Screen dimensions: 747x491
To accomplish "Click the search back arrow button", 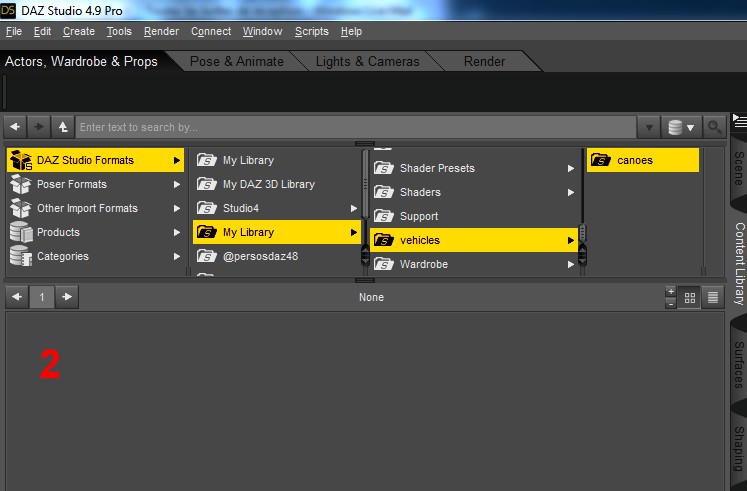I will click(x=15, y=127).
